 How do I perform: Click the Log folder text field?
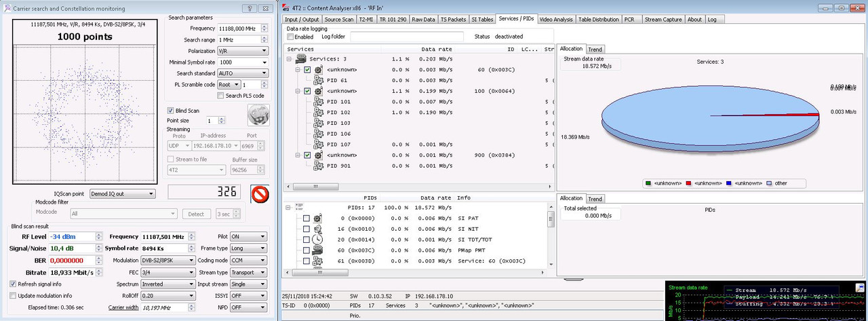407,37
